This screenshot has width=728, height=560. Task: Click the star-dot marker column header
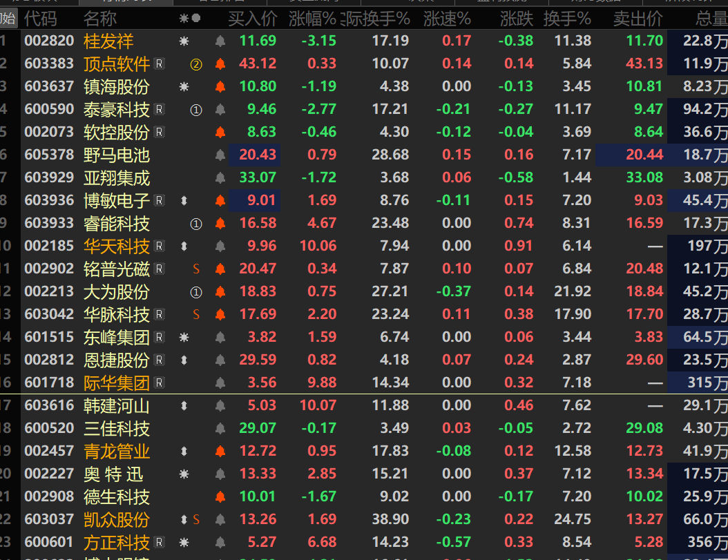click(190, 19)
